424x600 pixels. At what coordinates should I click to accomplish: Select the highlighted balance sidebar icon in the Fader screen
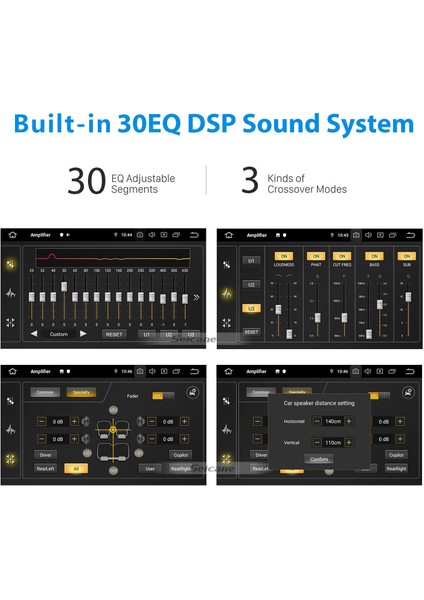(x=11, y=459)
